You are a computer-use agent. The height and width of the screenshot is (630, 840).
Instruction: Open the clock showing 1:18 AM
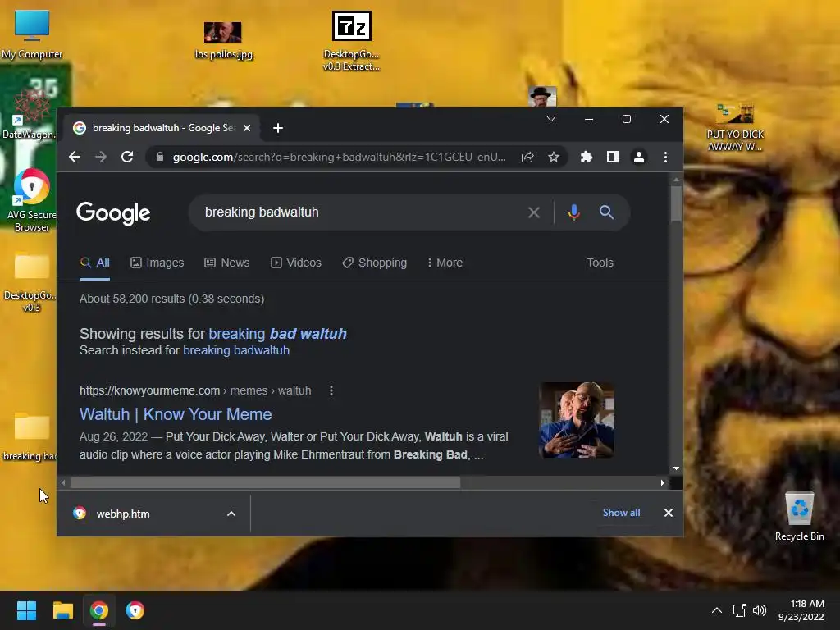click(801, 610)
